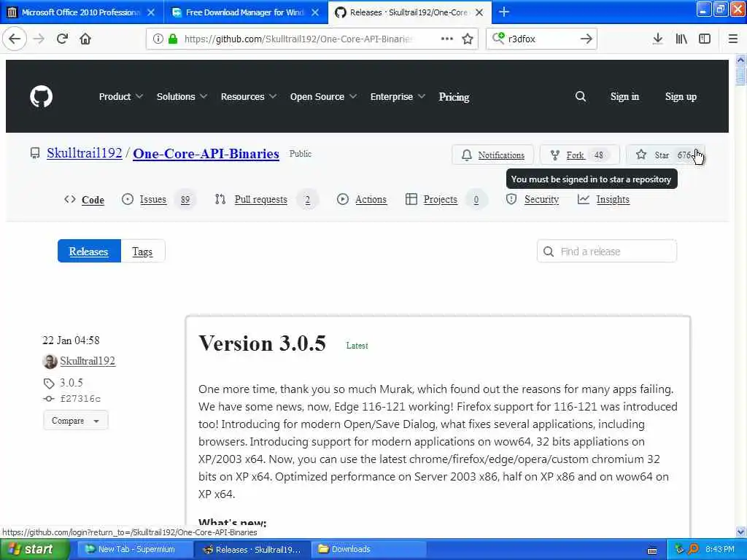
Task: Expand the Product dropdown menu
Action: [121, 97]
